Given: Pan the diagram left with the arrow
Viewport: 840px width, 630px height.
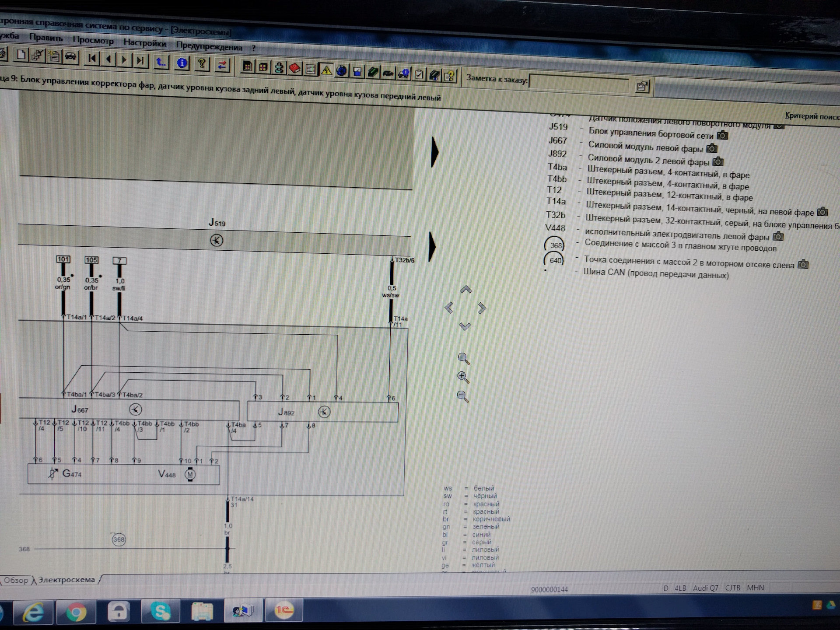Looking at the screenshot, I should 449,308.
